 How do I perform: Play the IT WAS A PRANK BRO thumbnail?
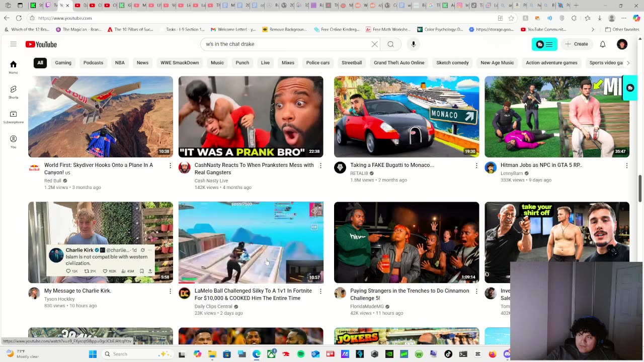[x=251, y=117]
